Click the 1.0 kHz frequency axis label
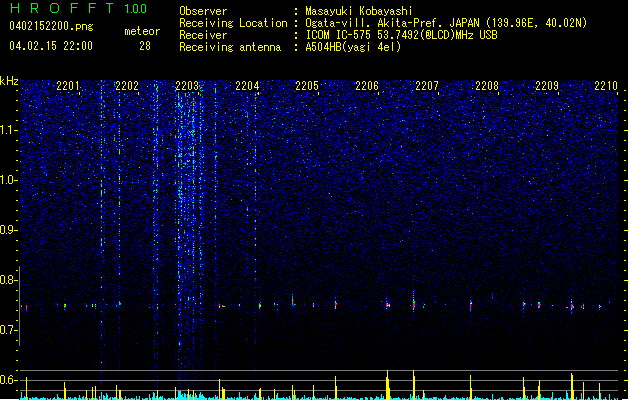This screenshot has width=629, height=400. click(x=9, y=180)
